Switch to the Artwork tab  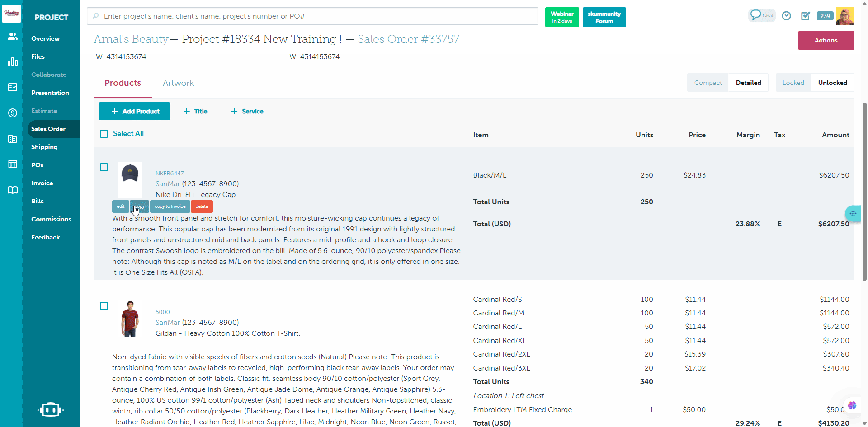[x=178, y=83]
